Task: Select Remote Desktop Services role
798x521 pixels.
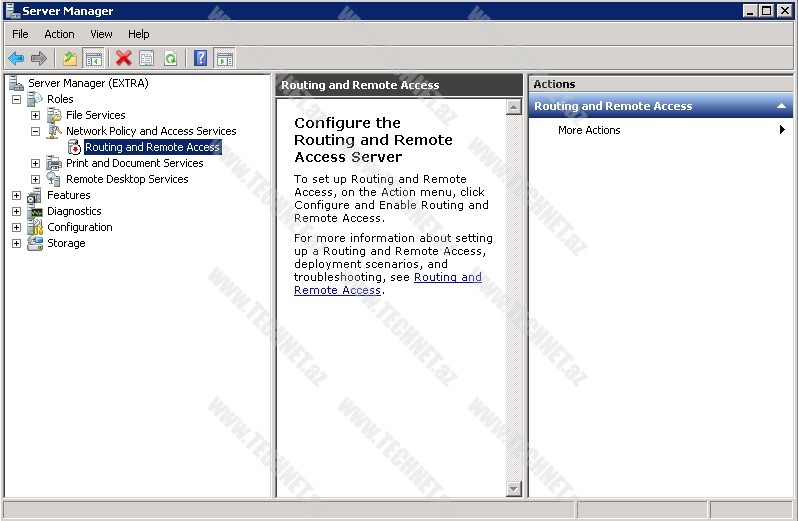Action: (127, 179)
